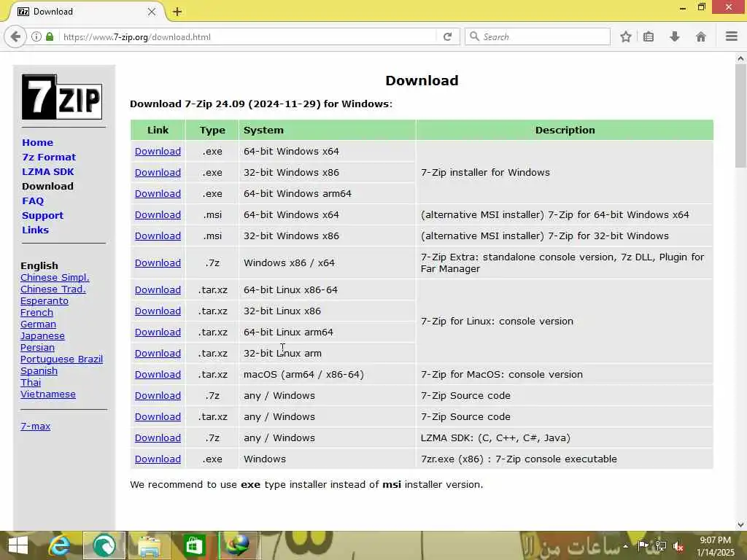Download the LZMA SDK .7z
Screen dimensions: 747x560
point(158,438)
